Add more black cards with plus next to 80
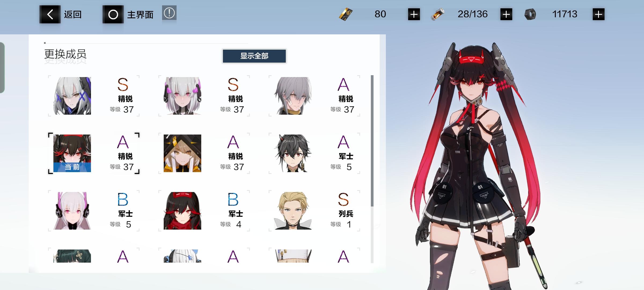The image size is (644, 290). pyautogui.click(x=414, y=14)
